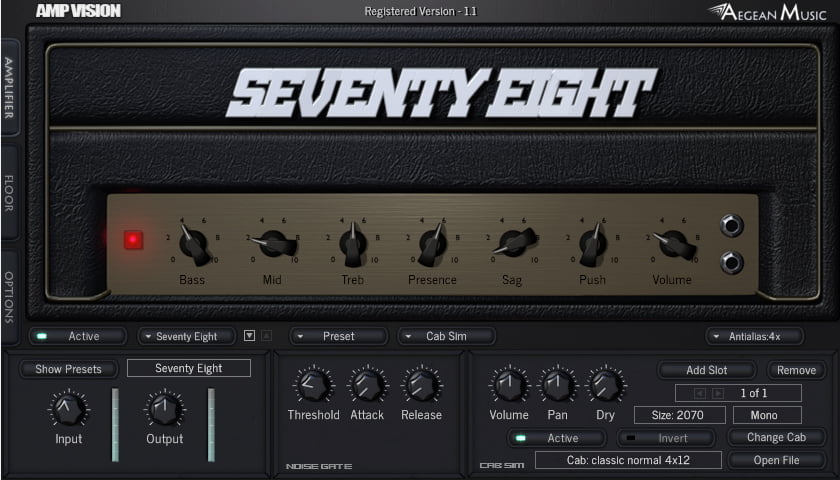The width and height of the screenshot is (840, 480).
Task: Toggle the red amp power switch
Action: click(x=133, y=240)
